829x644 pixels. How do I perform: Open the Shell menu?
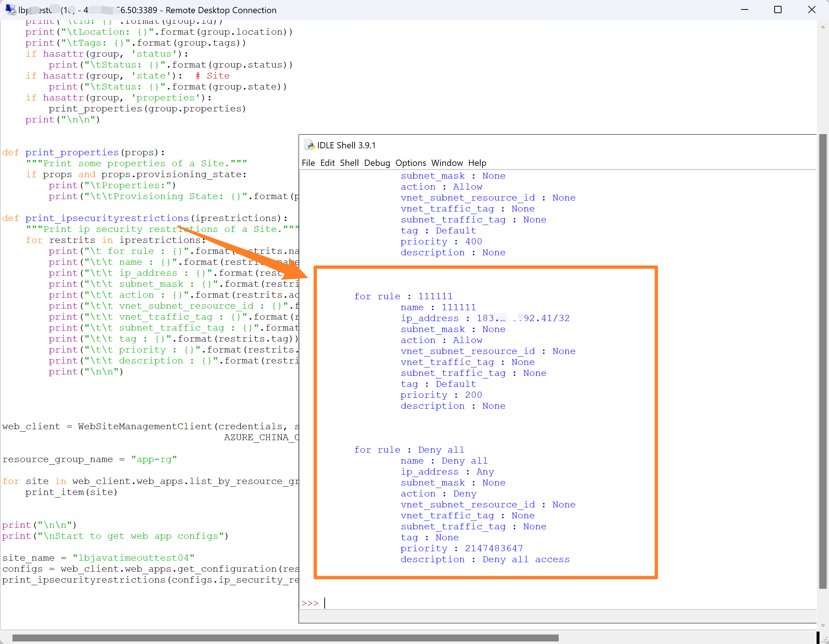[x=349, y=163]
